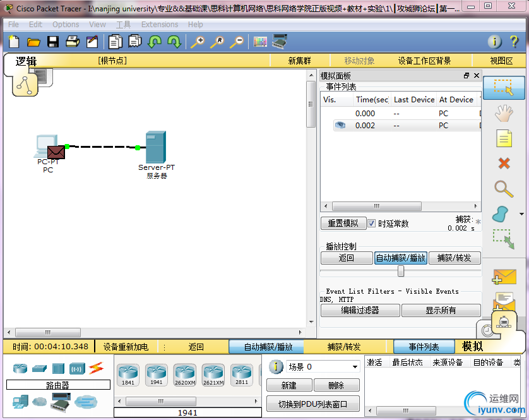Toggle the 时延常数 checkbox
The height and width of the screenshot is (420, 529).
click(x=371, y=223)
